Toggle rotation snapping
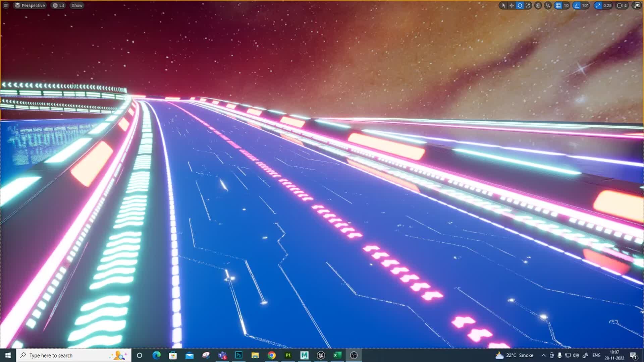 576,5
